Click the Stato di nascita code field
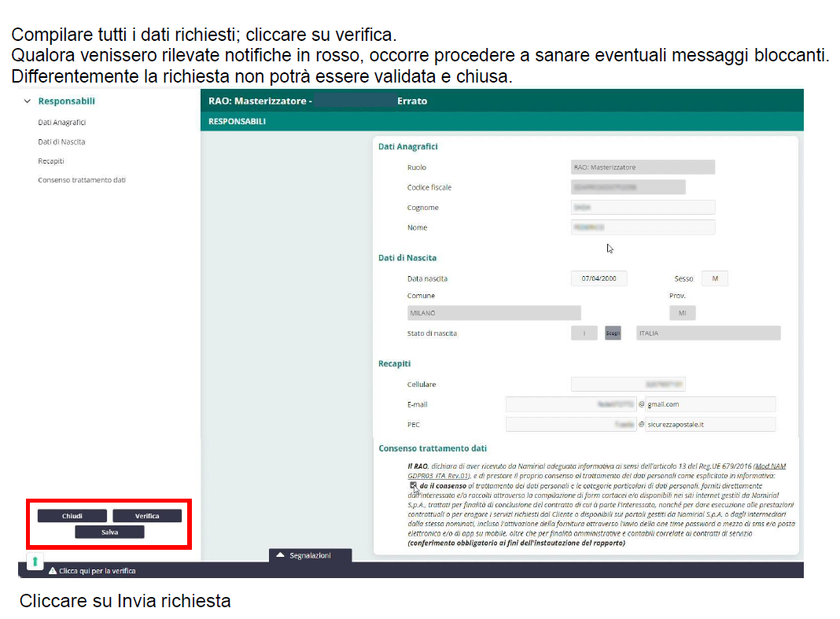Screen dimensions: 840x619 584,333
